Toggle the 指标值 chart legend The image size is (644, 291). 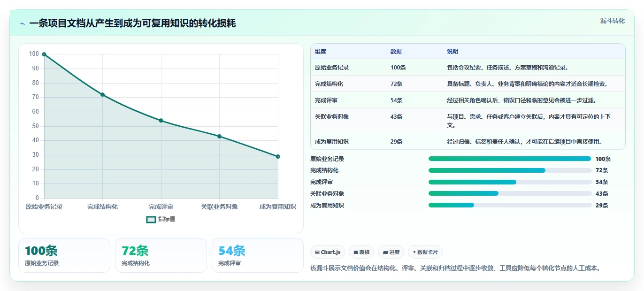(161, 219)
